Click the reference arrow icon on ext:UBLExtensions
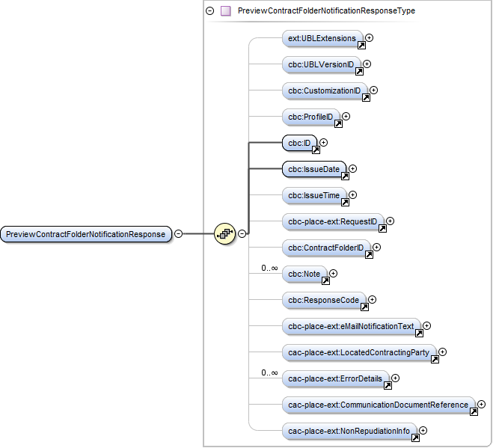Viewport: 493px width, 448px height. point(360,46)
